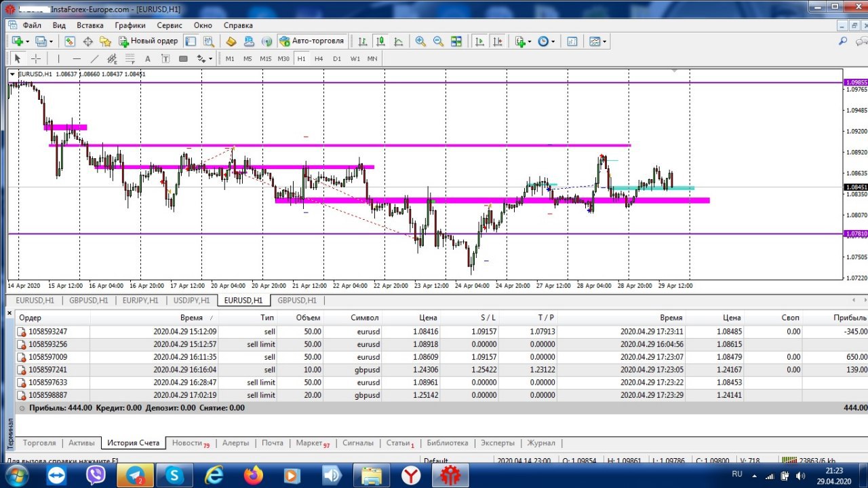Open the Графики menu

[x=130, y=25]
